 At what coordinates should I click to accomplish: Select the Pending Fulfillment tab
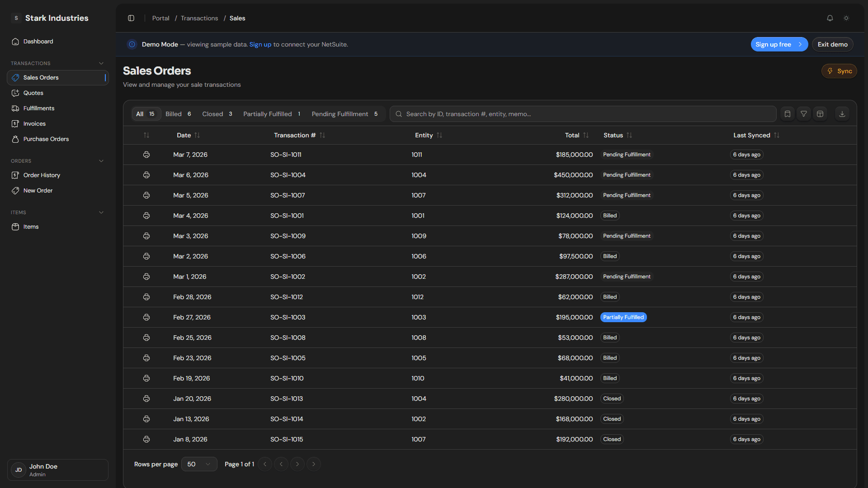(x=344, y=114)
